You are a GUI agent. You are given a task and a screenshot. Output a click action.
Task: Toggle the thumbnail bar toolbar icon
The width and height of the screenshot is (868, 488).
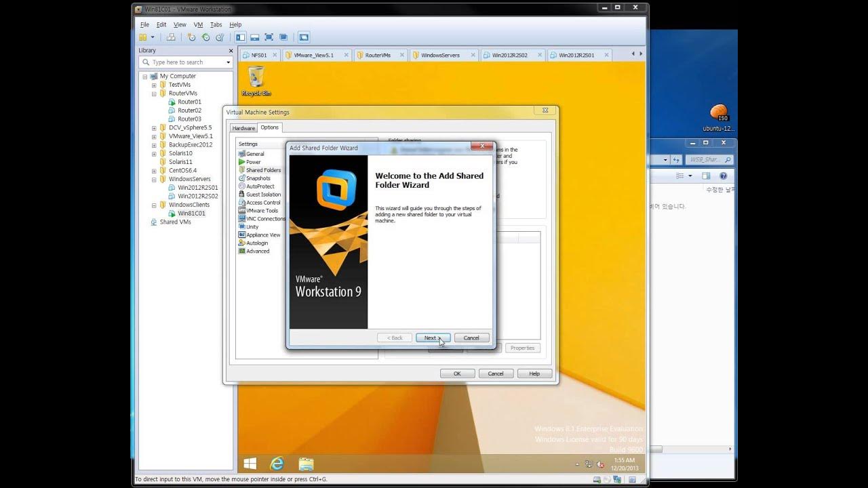point(255,37)
